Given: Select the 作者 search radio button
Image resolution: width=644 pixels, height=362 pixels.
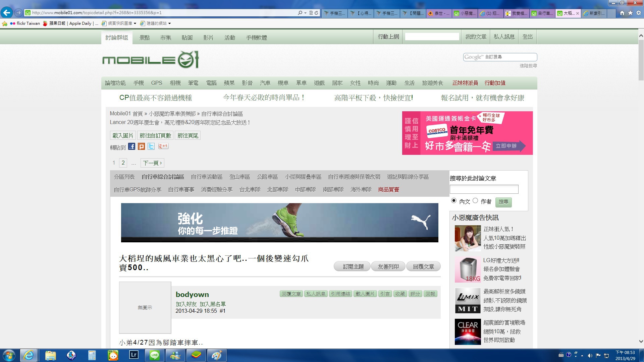Looking at the screenshot, I should pos(475,200).
